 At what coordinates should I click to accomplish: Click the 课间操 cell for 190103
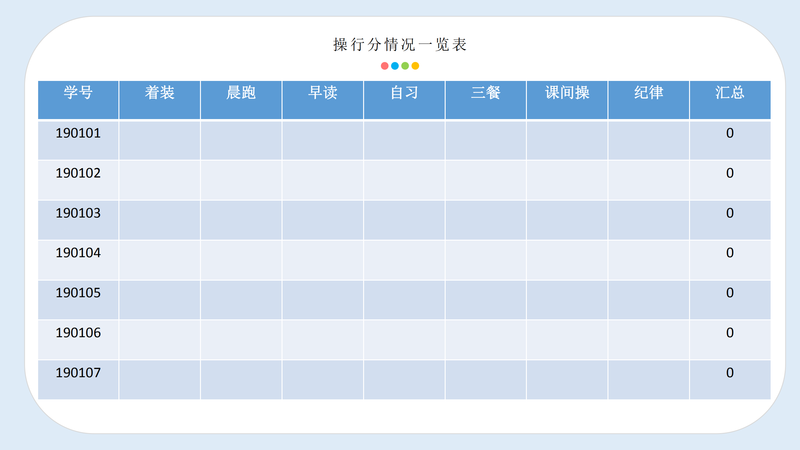click(567, 220)
